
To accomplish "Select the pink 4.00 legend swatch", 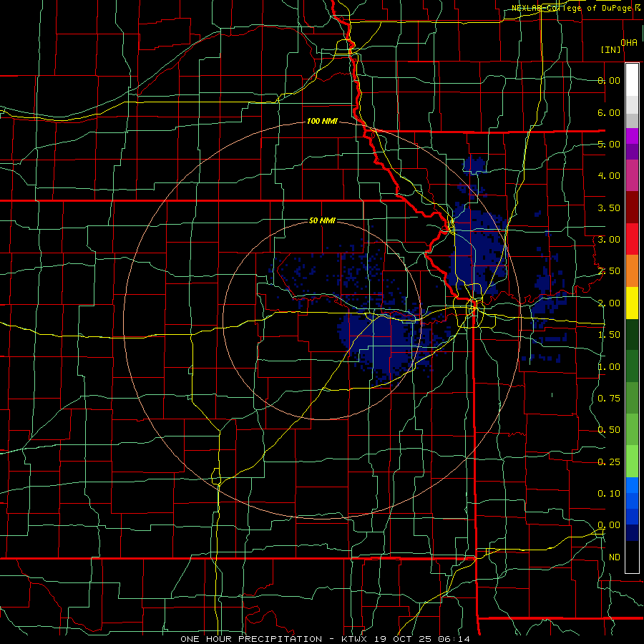I will click(632, 175).
